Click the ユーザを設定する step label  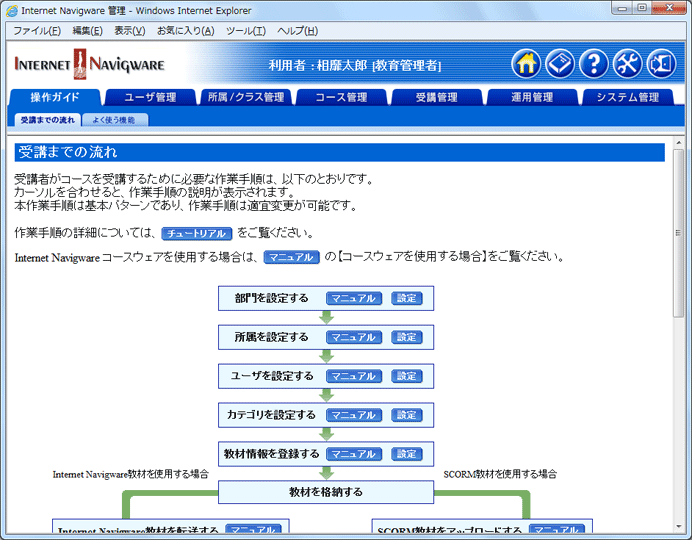tap(272, 376)
